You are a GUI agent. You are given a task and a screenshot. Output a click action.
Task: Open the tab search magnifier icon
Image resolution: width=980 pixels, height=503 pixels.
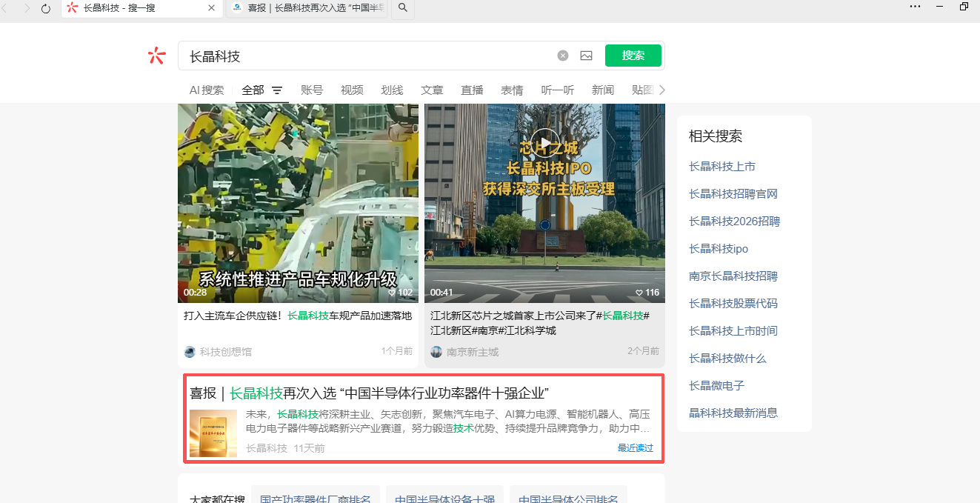point(403,8)
